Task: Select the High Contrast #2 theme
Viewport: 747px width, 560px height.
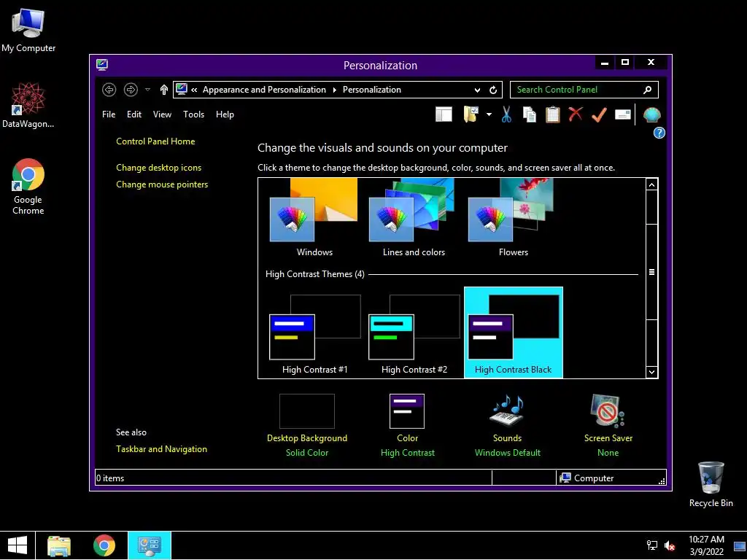Action: [x=414, y=333]
